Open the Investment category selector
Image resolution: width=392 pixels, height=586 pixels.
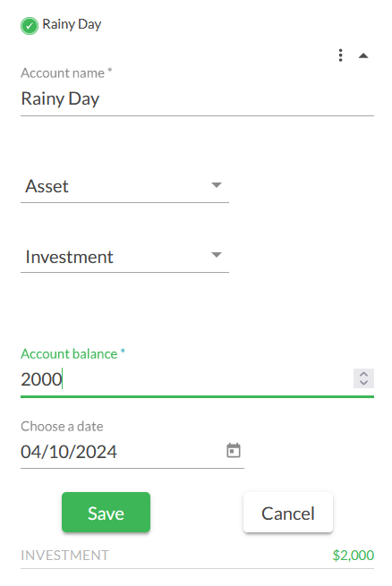(124, 257)
